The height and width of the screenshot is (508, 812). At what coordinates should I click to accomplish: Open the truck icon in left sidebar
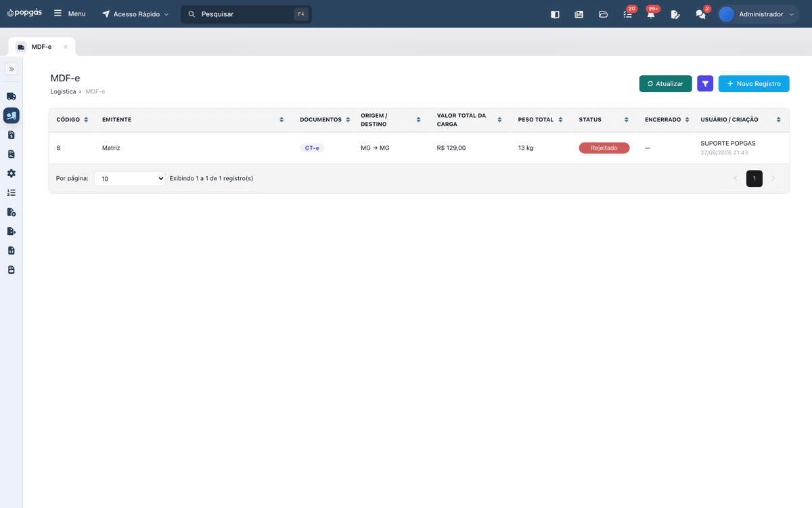click(12, 96)
